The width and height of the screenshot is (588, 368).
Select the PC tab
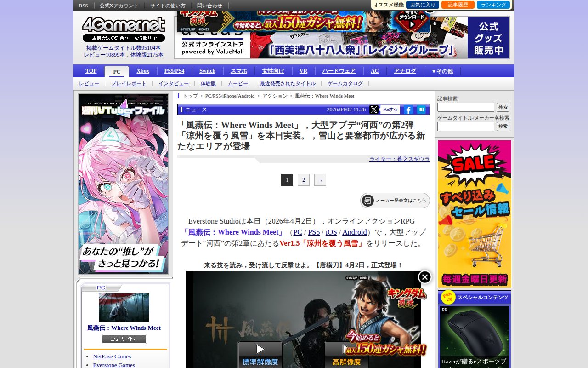pos(117,72)
